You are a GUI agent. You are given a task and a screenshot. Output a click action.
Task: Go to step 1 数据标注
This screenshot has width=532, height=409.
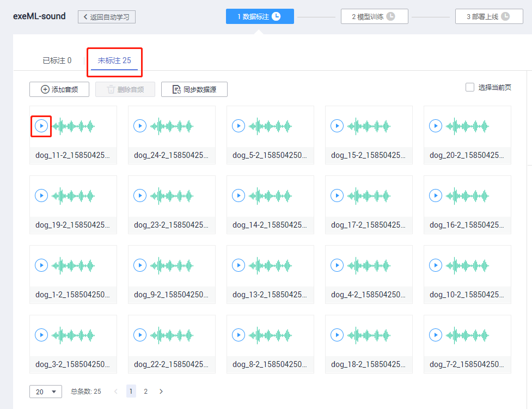point(260,16)
